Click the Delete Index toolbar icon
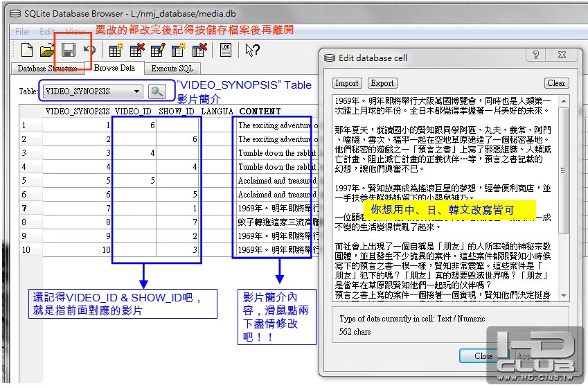The height and width of the screenshot is (388, 588). click(199, 50)
